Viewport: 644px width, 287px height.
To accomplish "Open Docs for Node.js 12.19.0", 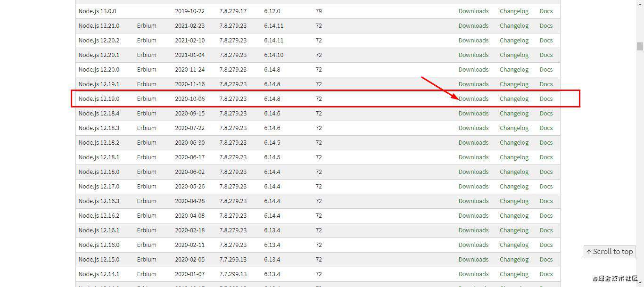I will [x=546, y=98].
